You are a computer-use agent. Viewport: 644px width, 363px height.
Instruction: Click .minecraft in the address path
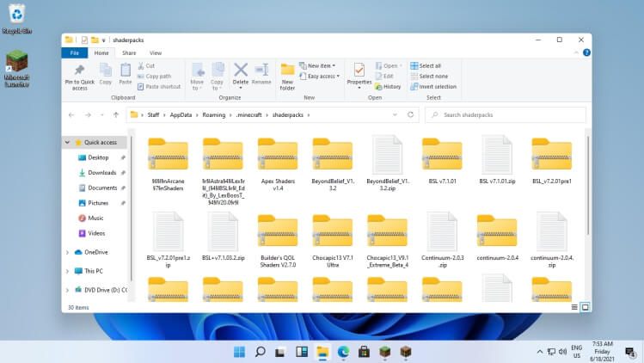coord(248,115)
